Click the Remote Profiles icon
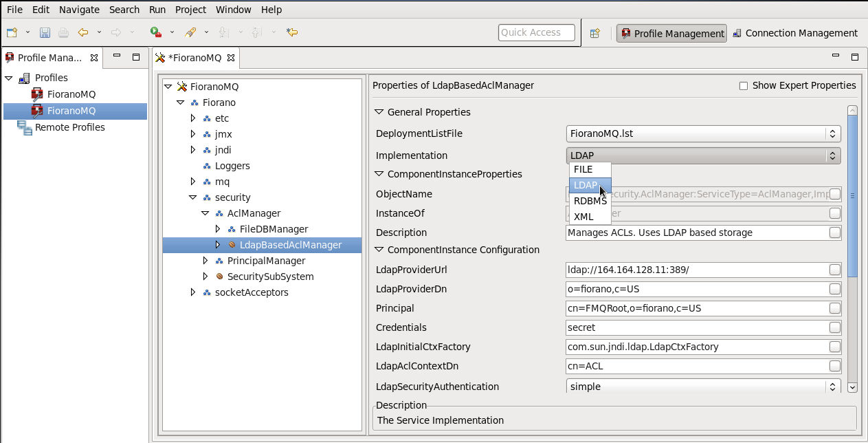 [25, 127]
